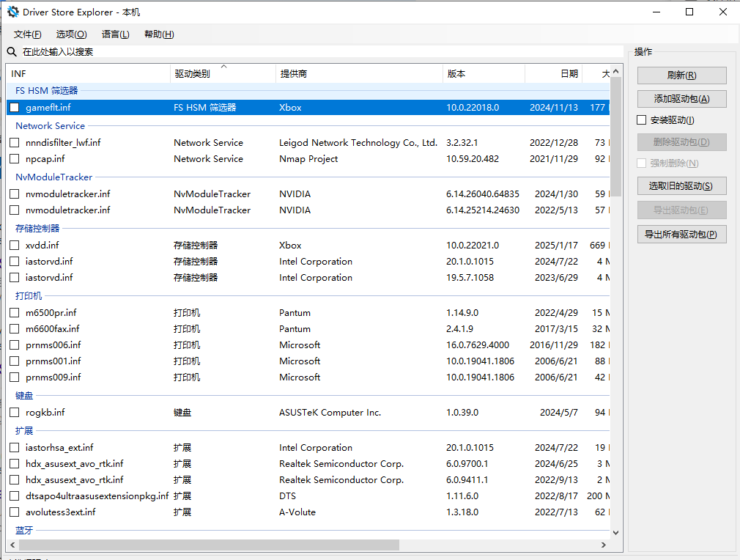Screen dimensions: 740x560
Task: Tick the xvdd.inf checkbox
Action: 15,245
